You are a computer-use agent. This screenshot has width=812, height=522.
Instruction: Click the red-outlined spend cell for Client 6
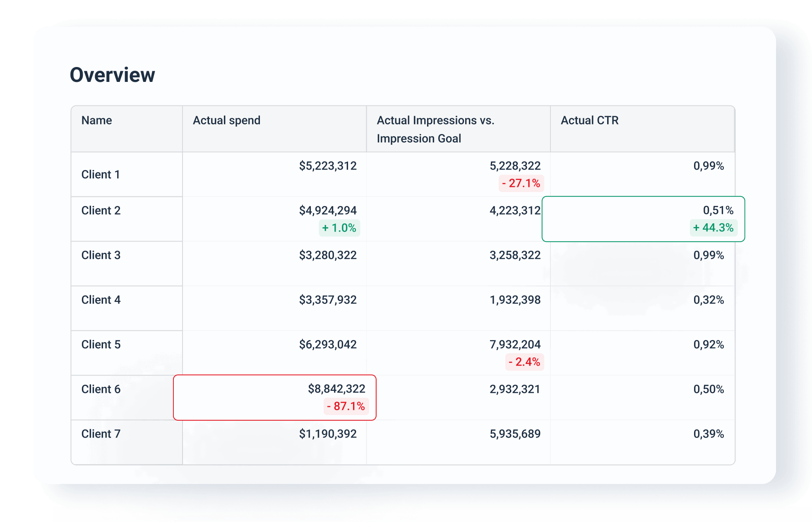(275, 397)
